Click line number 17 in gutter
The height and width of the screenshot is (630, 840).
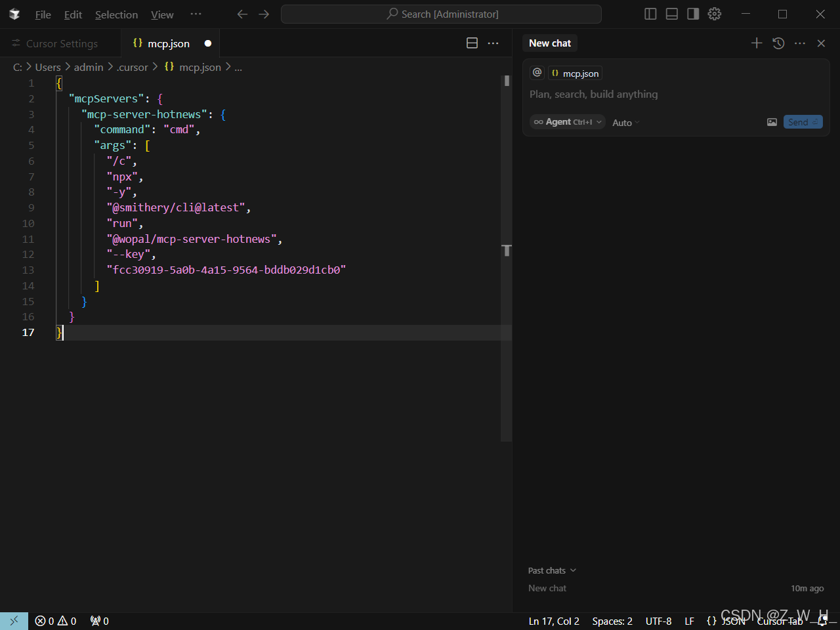click(28, 332)
